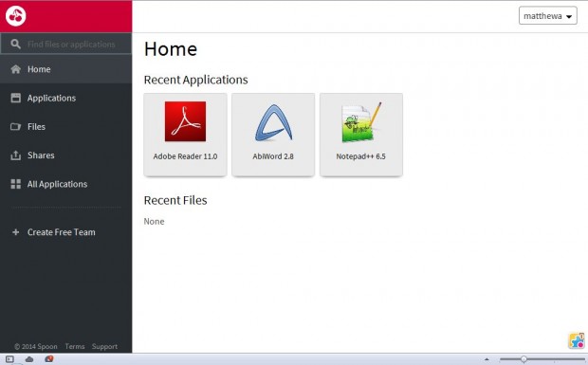Click the Applications window icon in sidebar

pos(16,98)
